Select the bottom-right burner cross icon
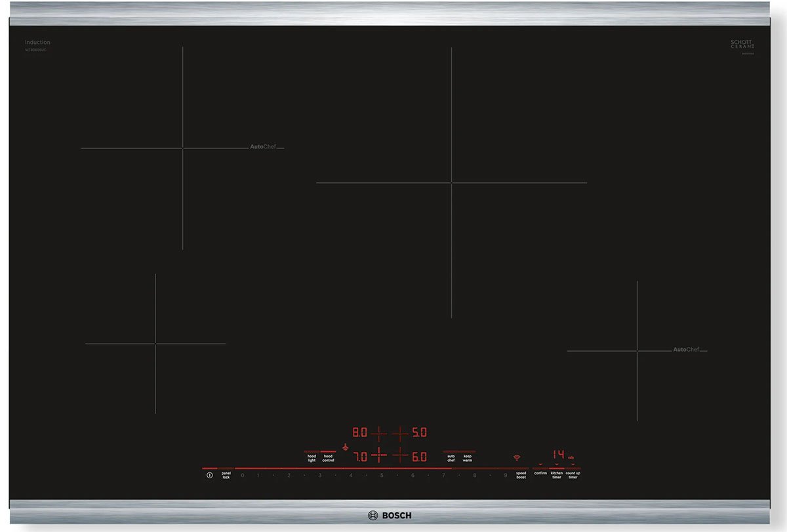The image size is (787, 532). tap(400, 456)
